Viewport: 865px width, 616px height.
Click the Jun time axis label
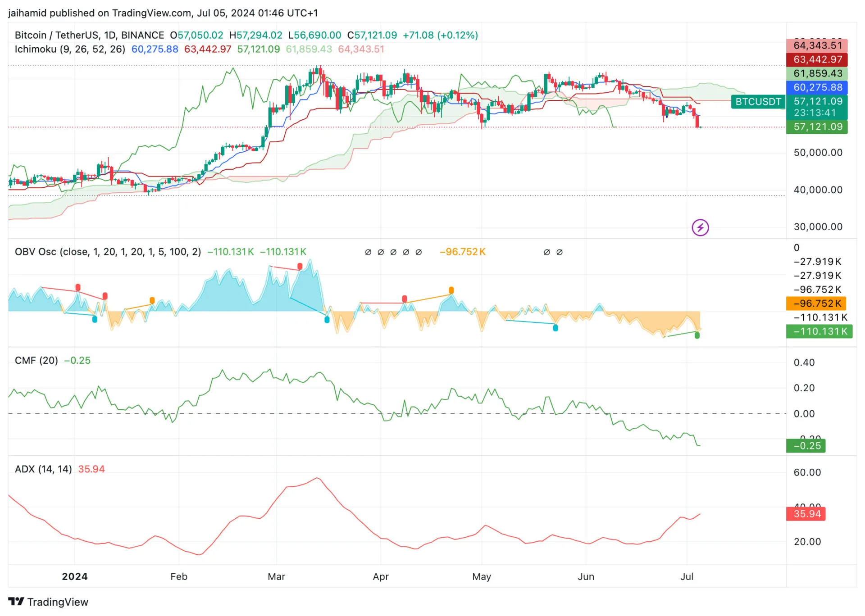(x=586, y=576)
